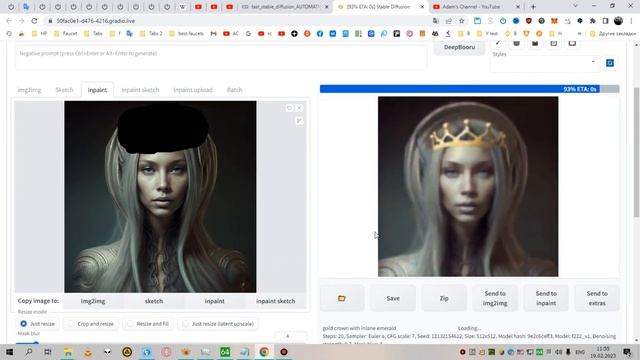Reload the gradio.live page

point(34,21)
